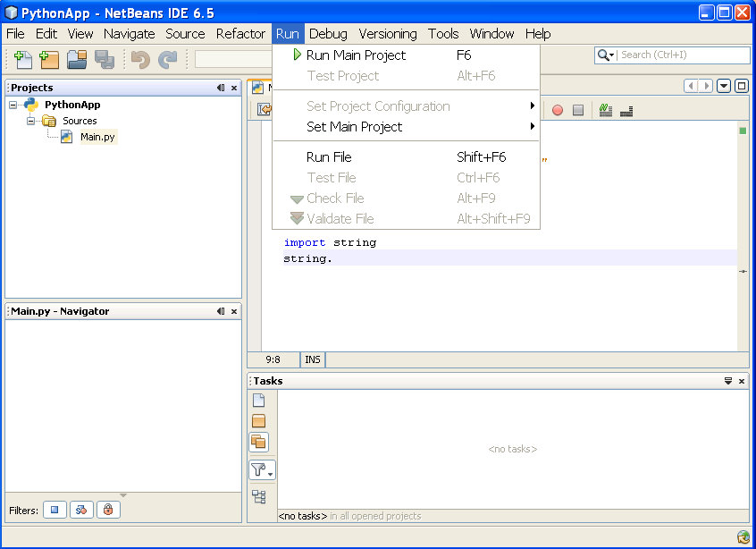Click the Save All toolbar icon
Image resolution: width=756 pixels, height=549 pixels.
[105, 60]
